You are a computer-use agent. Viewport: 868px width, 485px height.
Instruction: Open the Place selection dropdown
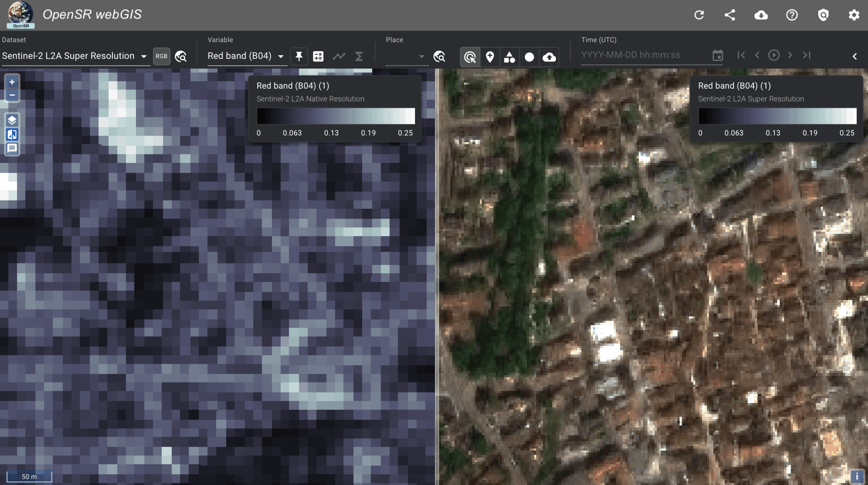pyautogui.click(x=406, y=56)
